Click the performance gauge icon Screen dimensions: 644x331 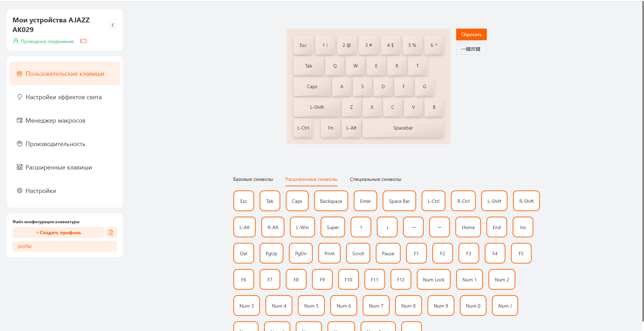click(20, 144)
